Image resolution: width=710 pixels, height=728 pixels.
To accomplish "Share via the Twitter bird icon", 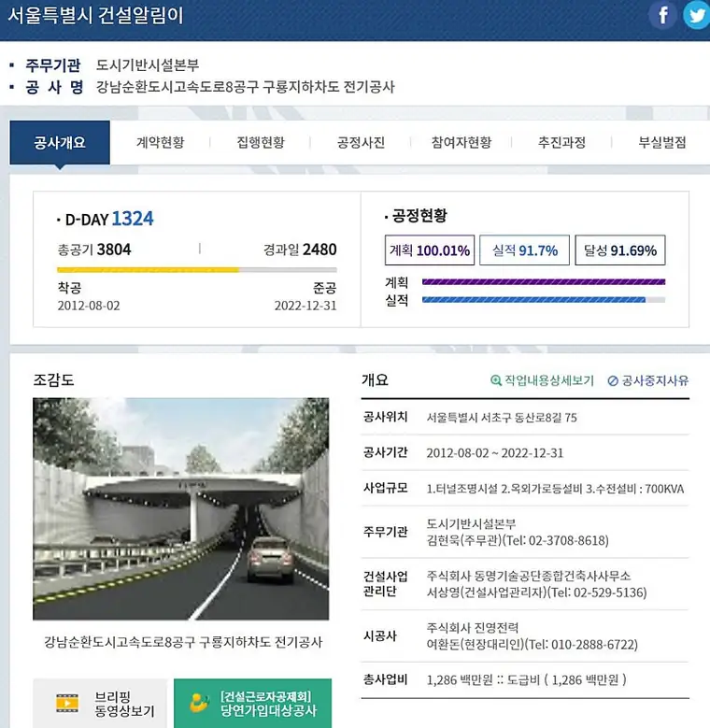I will [x=697, y=15].
